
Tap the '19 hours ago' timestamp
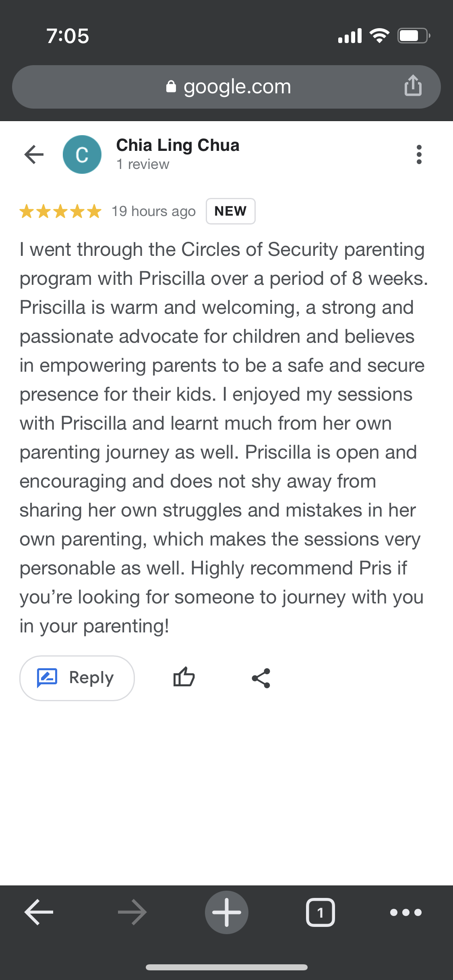[153, 211]
